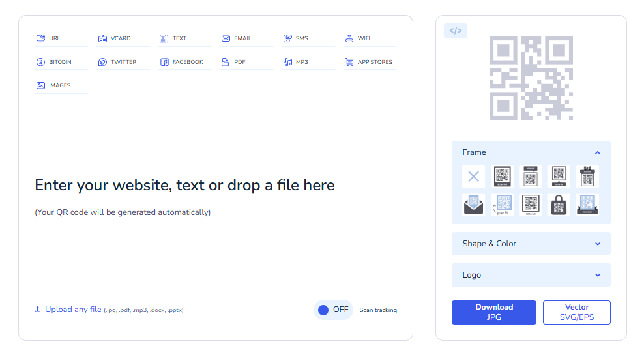Click the PDF document icon
Image resolution: width=644 pixels, height=361 pixels.
[x=225, y=62]
